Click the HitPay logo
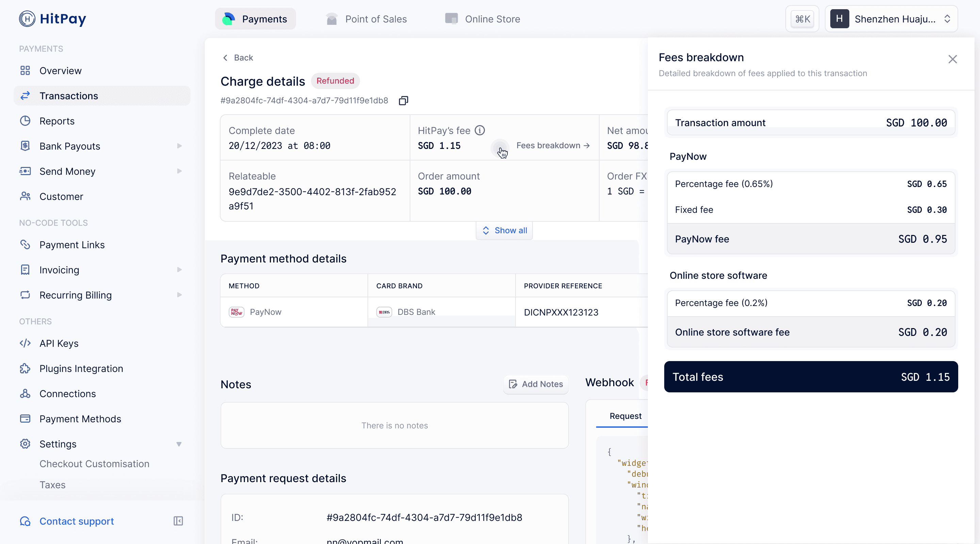 (x=52, y=19)
